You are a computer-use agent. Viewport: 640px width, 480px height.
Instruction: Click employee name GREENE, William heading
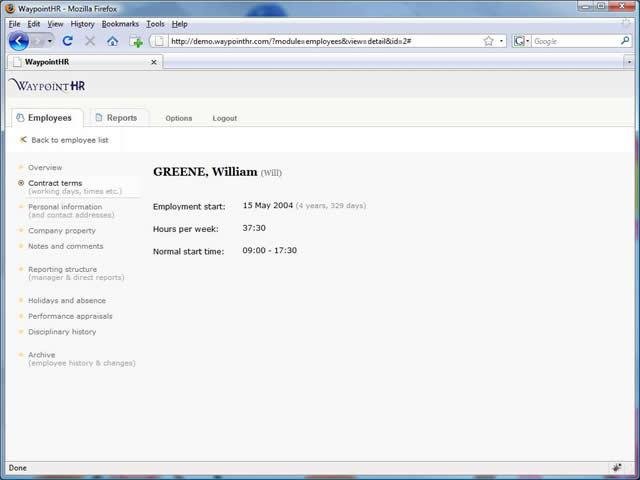(205, 172)
